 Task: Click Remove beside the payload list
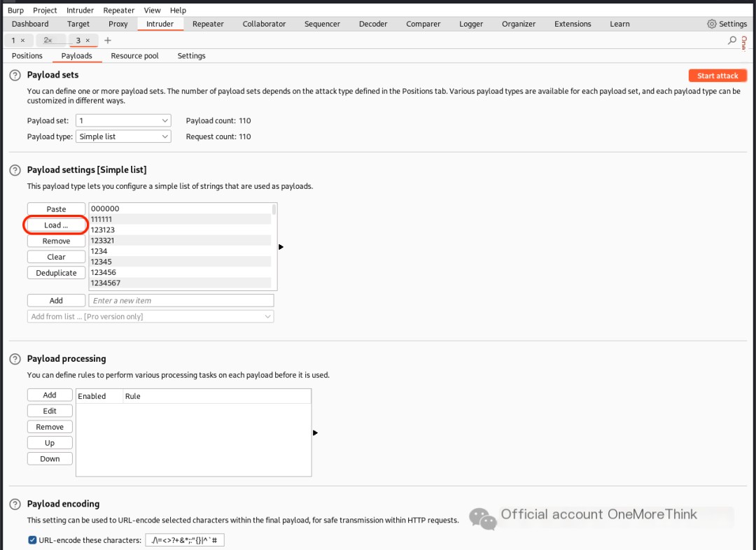coord(57,241)
